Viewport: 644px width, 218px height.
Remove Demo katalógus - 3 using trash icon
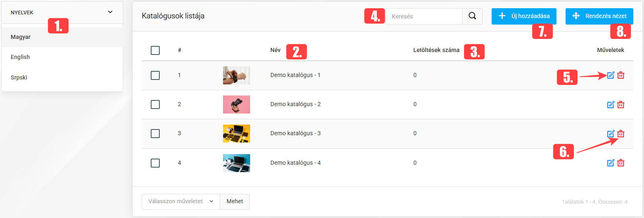point(621,134)
